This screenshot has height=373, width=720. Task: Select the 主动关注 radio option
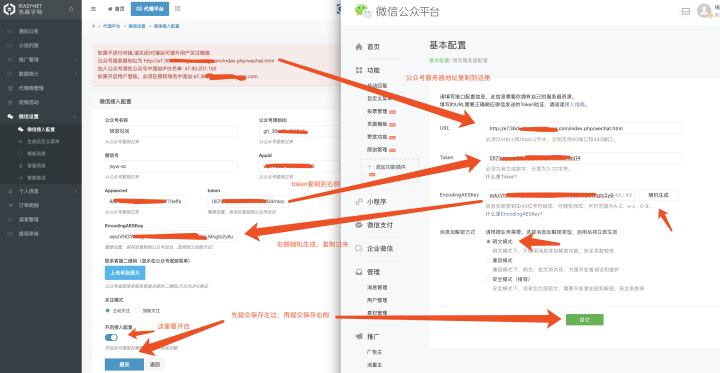point(108,311)
